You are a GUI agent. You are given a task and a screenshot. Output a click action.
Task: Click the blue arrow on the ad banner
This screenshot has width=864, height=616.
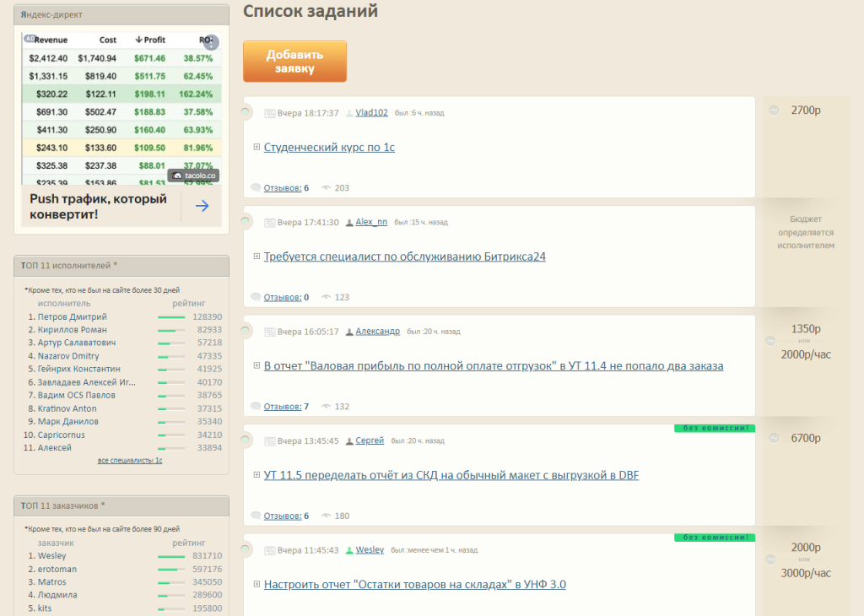click(202, 206)
